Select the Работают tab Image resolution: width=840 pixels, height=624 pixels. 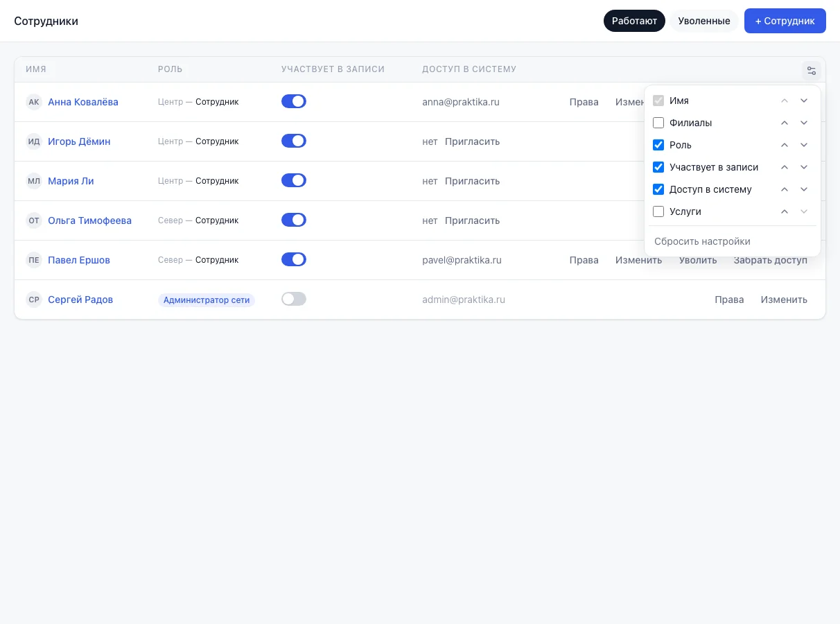pos(634,21)
